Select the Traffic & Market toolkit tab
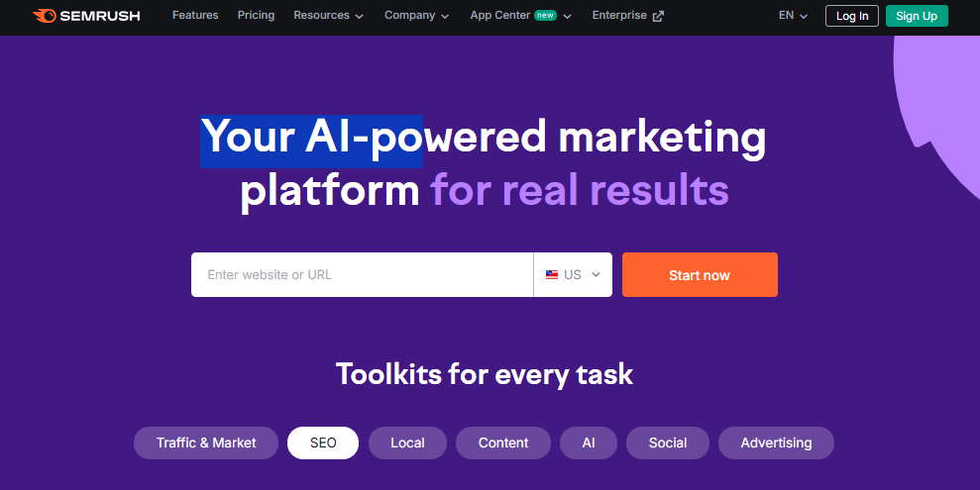Image resolution: width=980 pixels, height=490 pixels. click(x=206, y=443)
